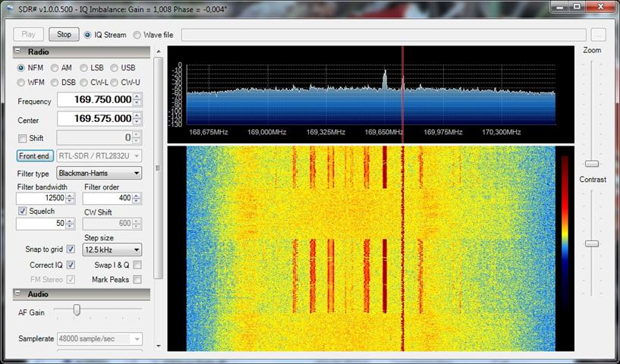Screen dimensions: 620x364
Task: Click the browse file ellipsis button
Action: pyautogui.click(x=599, y=35)
